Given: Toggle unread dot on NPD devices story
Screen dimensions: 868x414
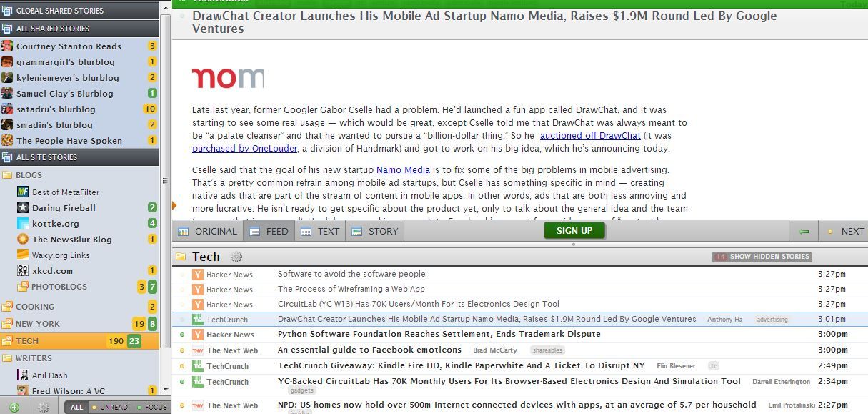Looking at the screenshot, I should (x=182, y=405).
